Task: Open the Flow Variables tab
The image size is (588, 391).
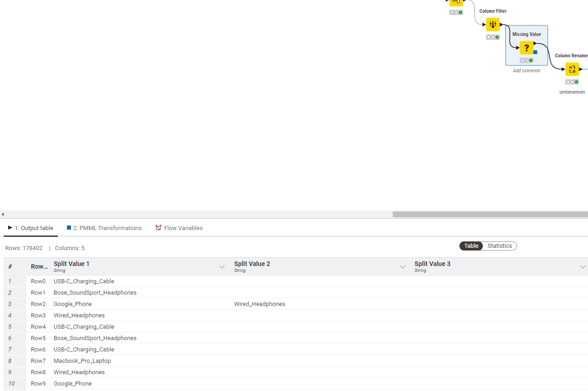Action: [x=179, y=228]
